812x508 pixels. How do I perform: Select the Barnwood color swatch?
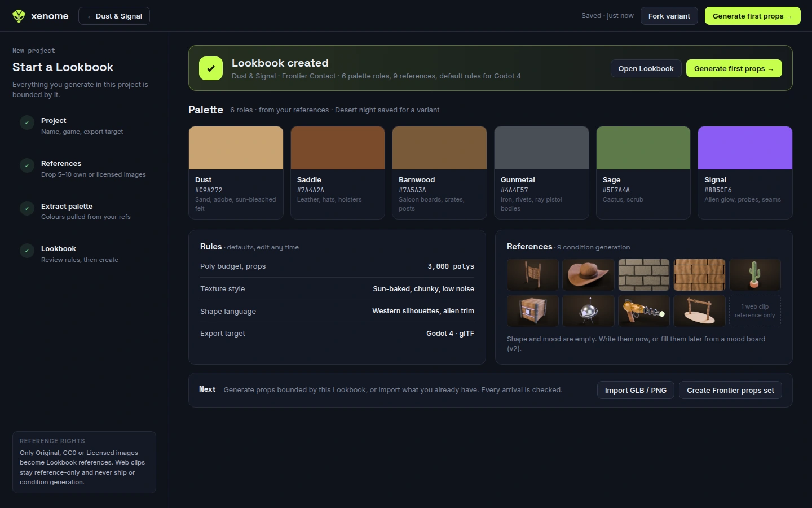point(439,148)
